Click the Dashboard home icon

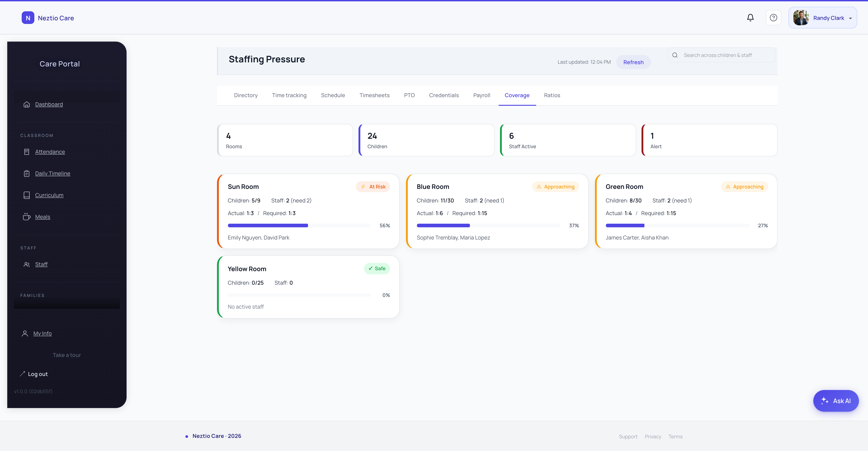click(27, 104)
